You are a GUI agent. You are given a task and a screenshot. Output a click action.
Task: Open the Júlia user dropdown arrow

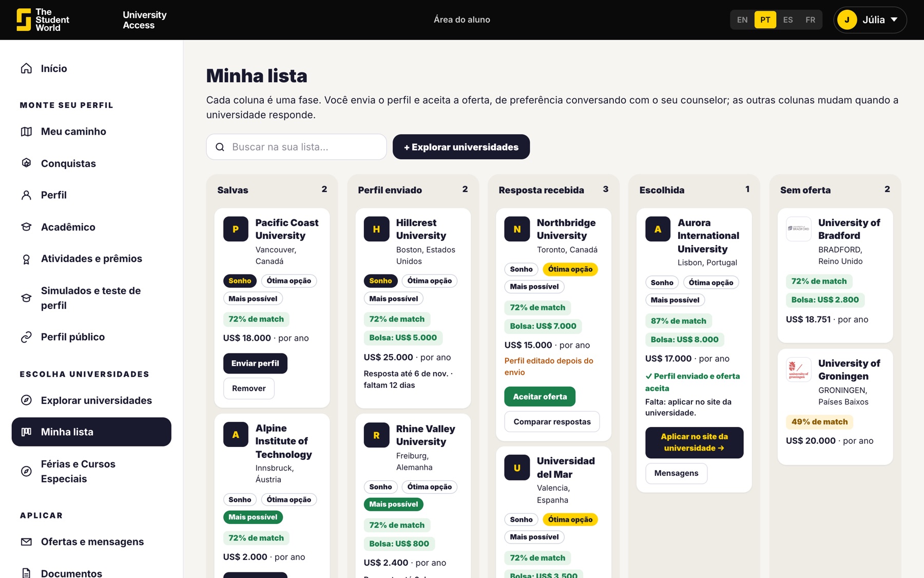(x=894, y=20)
